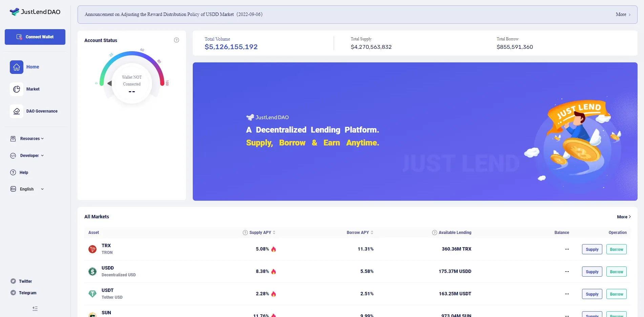Click Supply for the USDT asset
Viewport: 644px width, 317px height.
592,294
